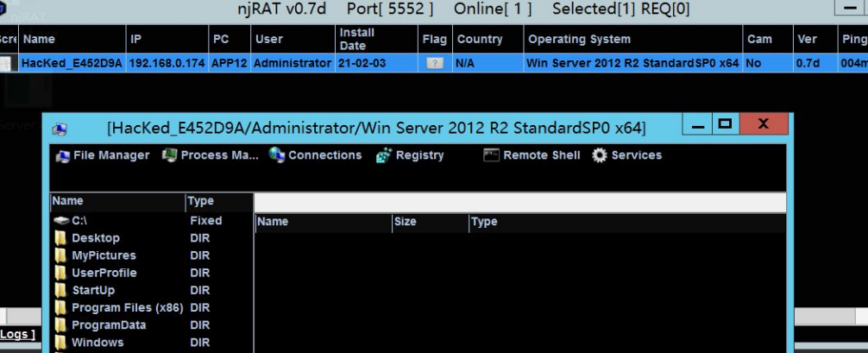Sort victims by Ping column
Screen dimensions: 868x353
pyautogui.click(x=853, y=40)
